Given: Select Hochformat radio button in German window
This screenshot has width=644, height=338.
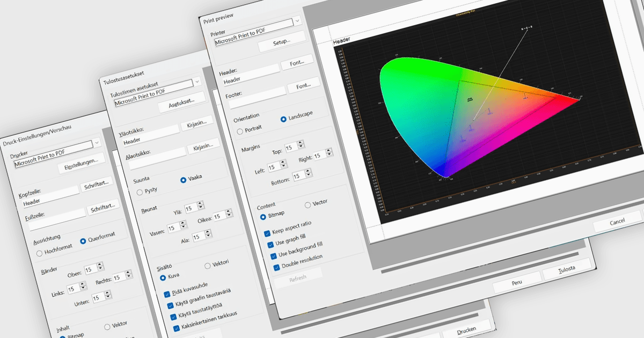Looking at the screenshot, I should 39,253.
